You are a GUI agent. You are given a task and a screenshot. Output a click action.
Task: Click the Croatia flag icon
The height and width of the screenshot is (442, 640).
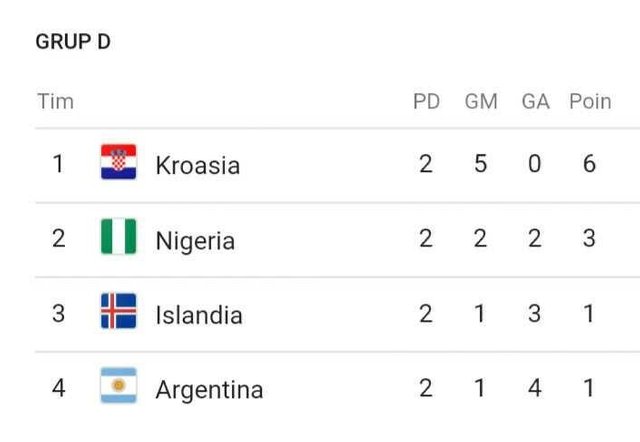tap(119, 163)
